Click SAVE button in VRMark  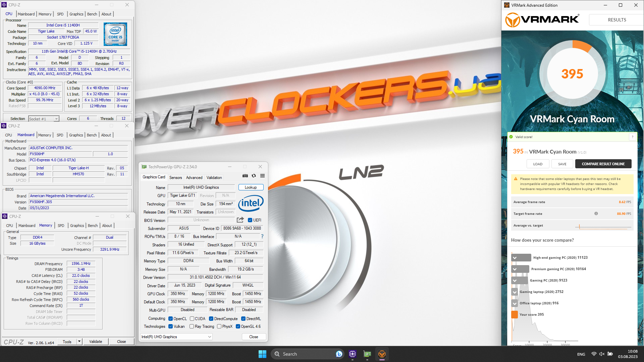(562, 164)
